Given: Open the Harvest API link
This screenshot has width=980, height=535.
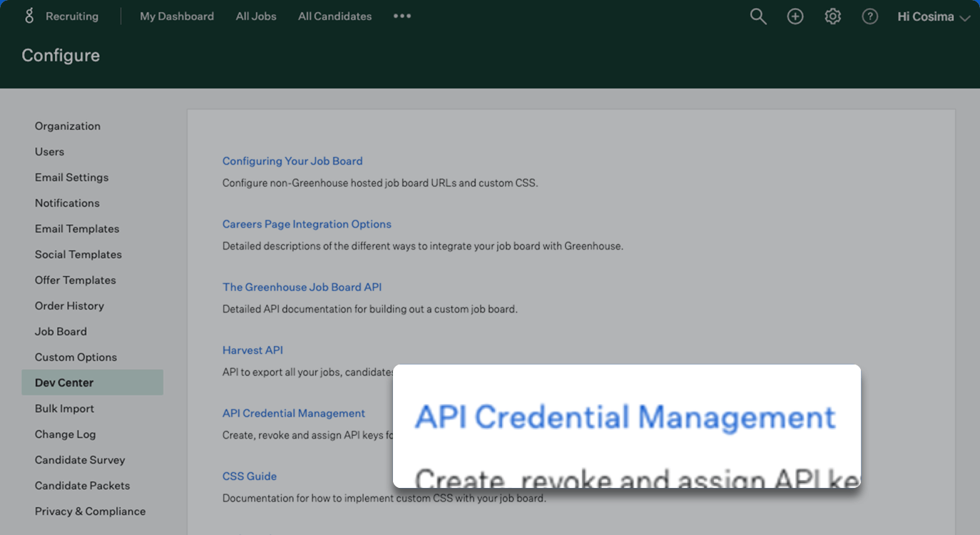Looking at the screenshot, I should [252, 350].
